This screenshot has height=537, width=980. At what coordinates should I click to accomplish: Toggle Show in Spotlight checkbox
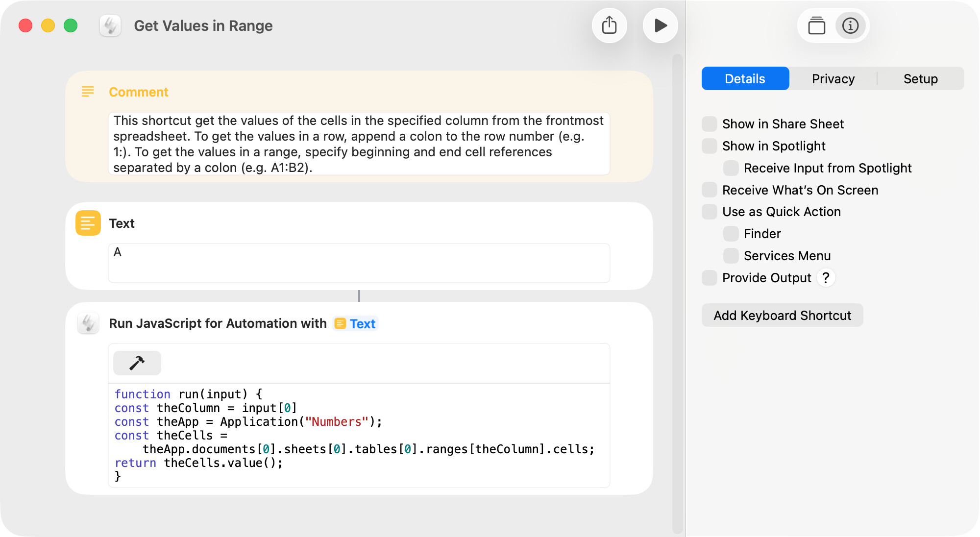pos(709,146)
